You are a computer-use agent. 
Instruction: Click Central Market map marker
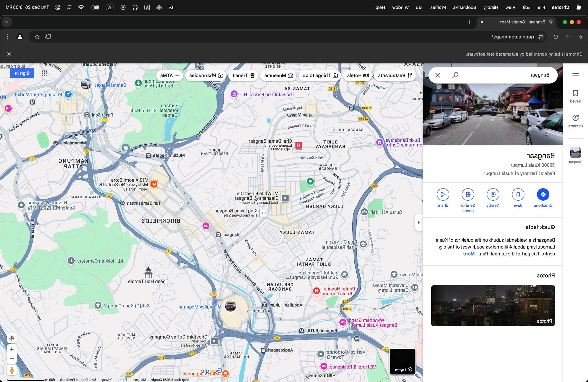[86, 84]
